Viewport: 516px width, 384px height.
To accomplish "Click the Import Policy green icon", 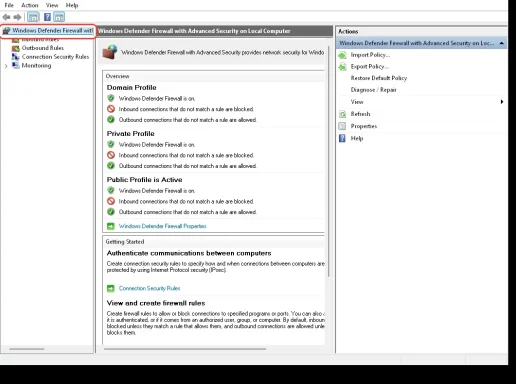I will [342, 55].
